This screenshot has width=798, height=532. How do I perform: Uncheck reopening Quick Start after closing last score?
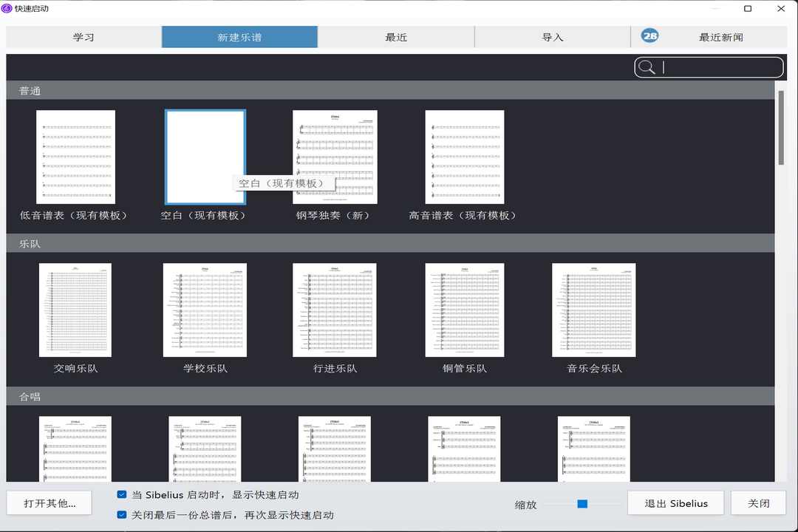[x=122, y=515]
